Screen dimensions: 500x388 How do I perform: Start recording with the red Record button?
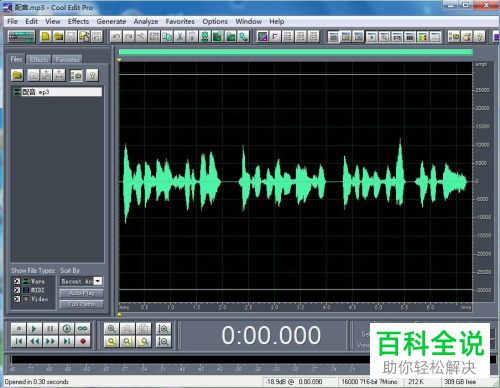coord(82,341)
